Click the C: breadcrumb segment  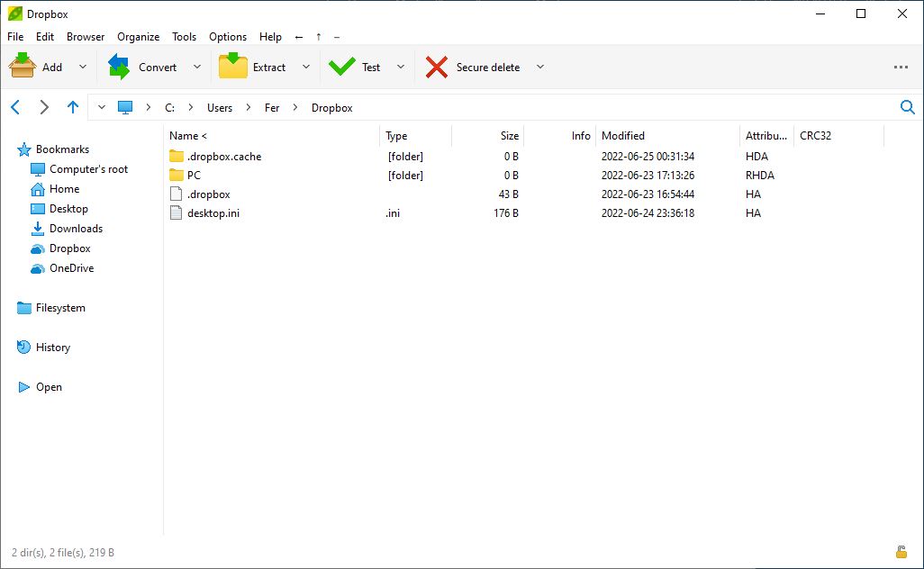click(x=169, y=108)
